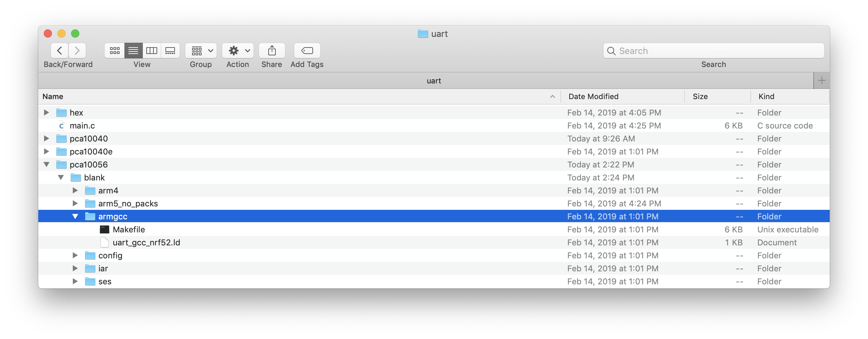Select list view mode button
868x339 pixels.
[x=133, y=51]
